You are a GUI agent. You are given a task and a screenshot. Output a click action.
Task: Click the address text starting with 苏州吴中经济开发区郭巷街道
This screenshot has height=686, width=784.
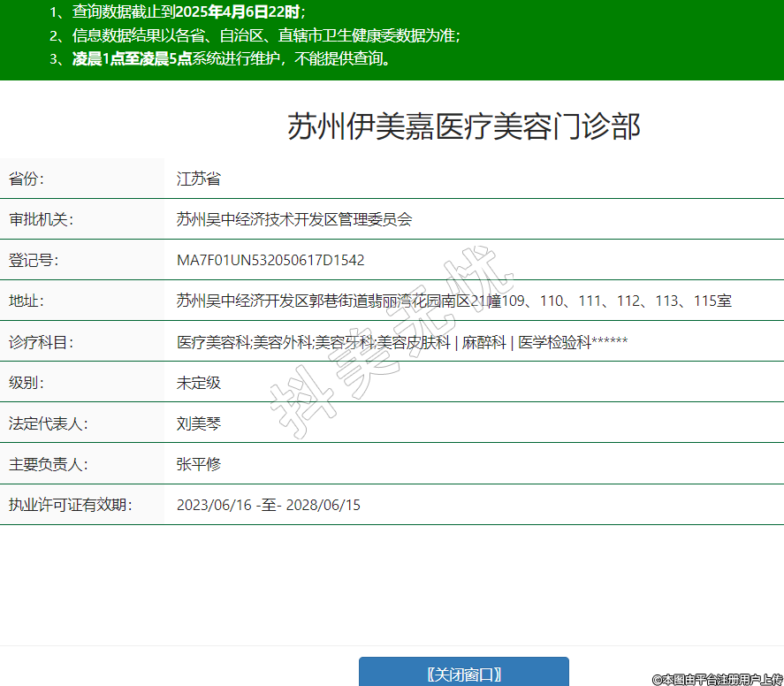pos(453,301)
